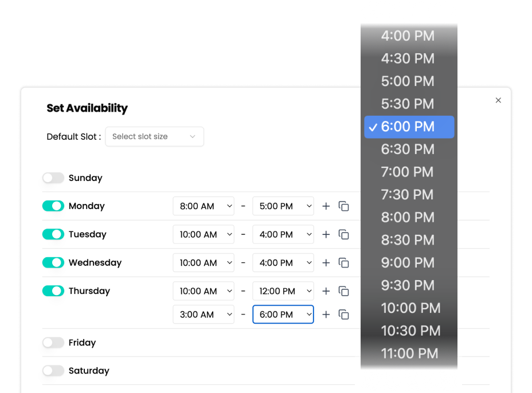Screen dimensions: 532x393
Task: Copy Thursday's 10:00 AM slot
Action: pyautogui.click(x=344, y=291)
